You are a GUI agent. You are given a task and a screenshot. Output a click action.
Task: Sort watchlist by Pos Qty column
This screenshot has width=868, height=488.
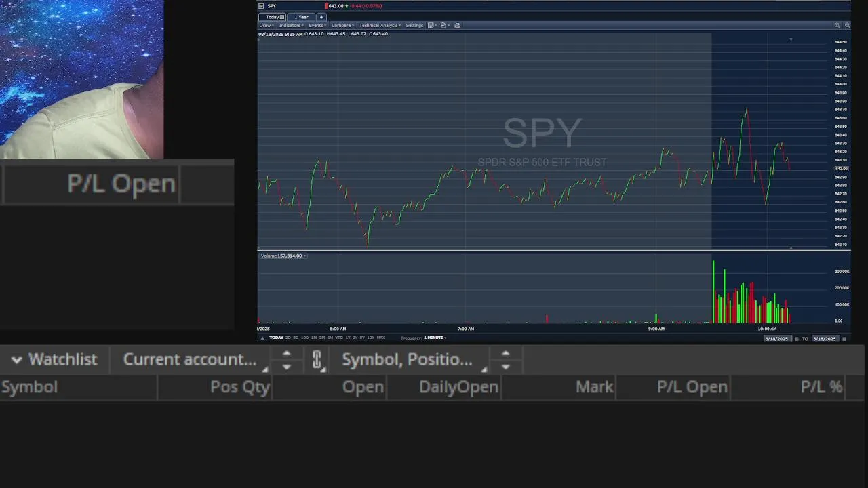click(215, 387)
